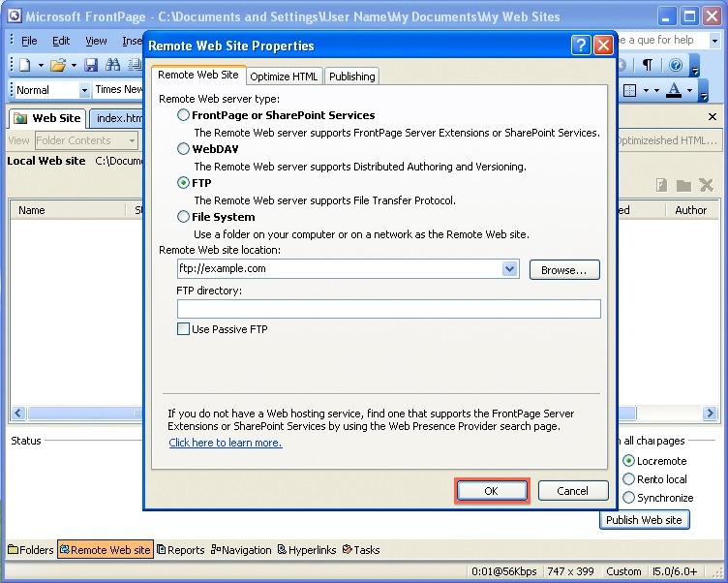Switch to the Optimize HTML tab
The height and width of the screenshot is (583, 728).
coord(284,77)
